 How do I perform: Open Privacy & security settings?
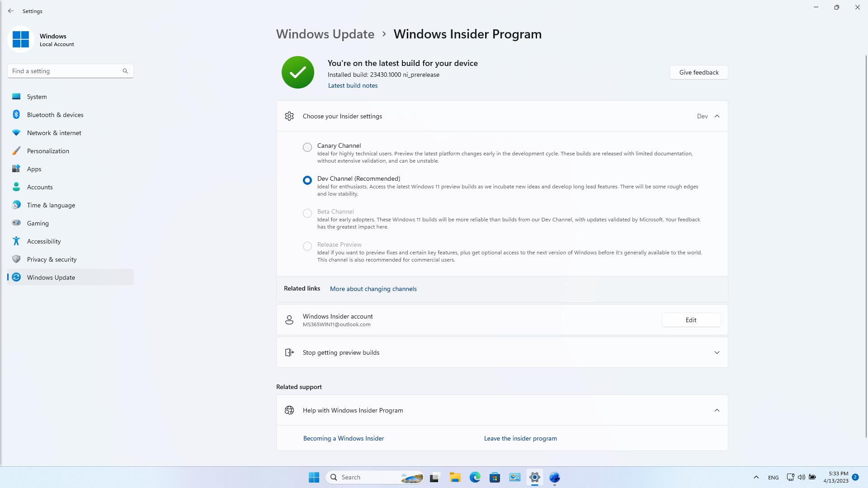[52, 259]
